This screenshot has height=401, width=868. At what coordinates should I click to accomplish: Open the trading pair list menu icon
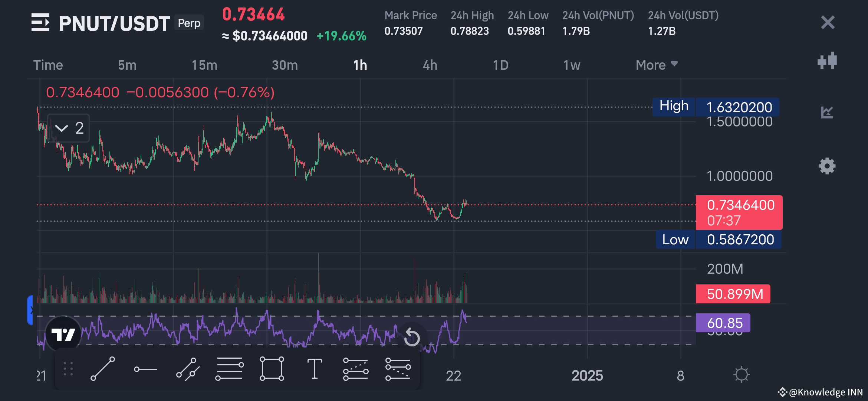click(x=40, y=23)
